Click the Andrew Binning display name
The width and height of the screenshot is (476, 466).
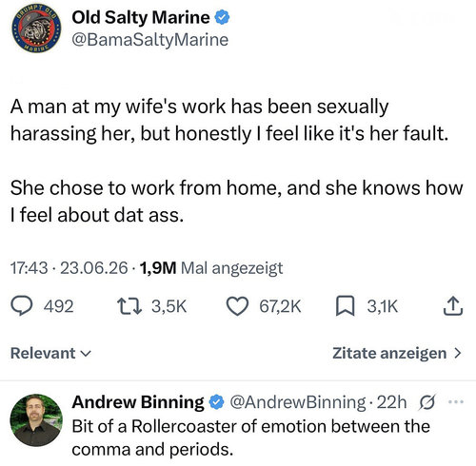click(x=138, y=402)
